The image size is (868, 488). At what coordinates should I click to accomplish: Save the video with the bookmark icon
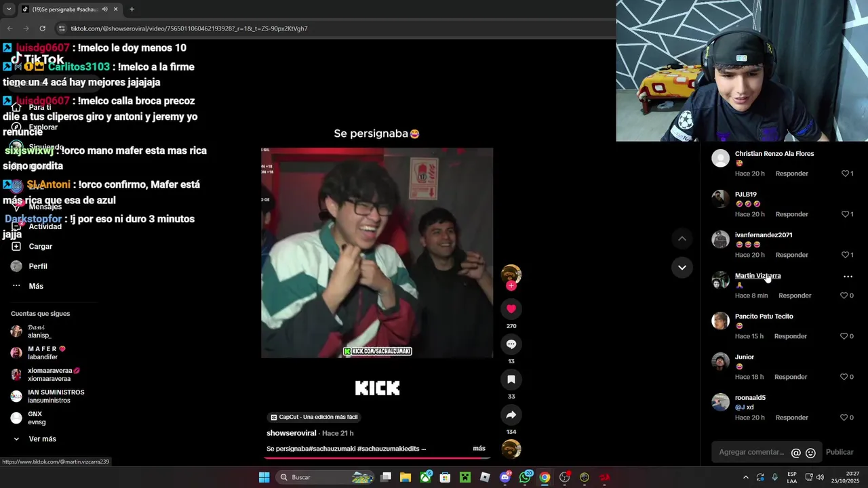tap(511, 380)
